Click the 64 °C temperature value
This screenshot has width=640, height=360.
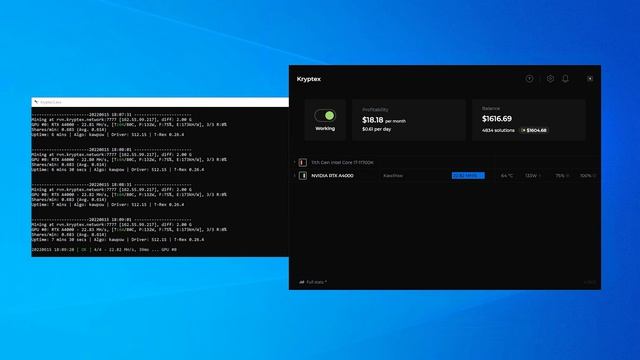(x=507, y=176)
